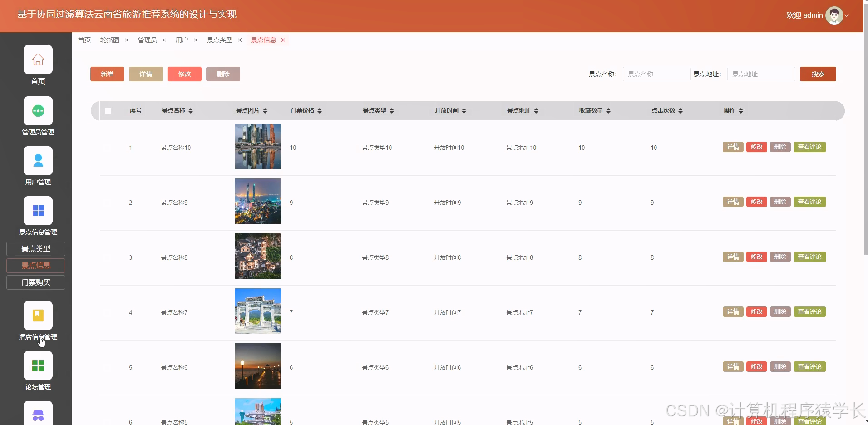Open the 酒店信息管理 sidebar icon
Viewport: 868px width, 425px height.
tap(38, 316)
